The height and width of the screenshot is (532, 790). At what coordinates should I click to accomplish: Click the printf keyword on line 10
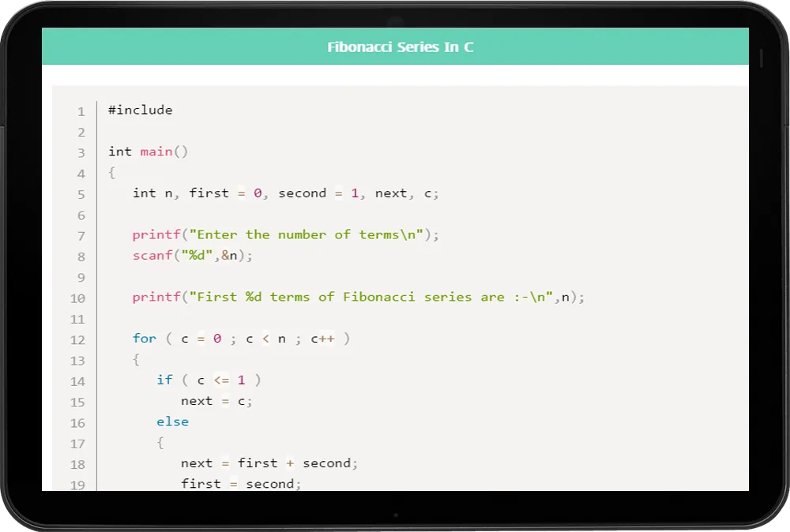click(x=156, y=297)
